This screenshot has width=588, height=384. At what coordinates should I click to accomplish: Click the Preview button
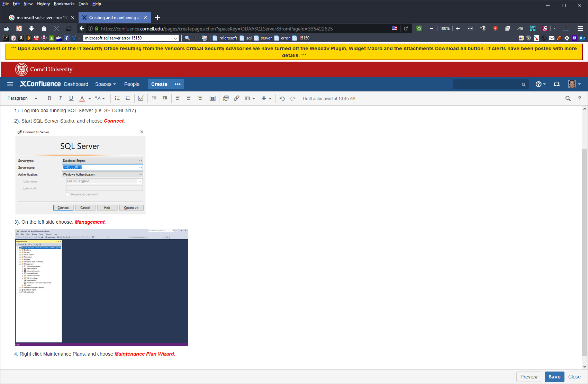[529, 377]
